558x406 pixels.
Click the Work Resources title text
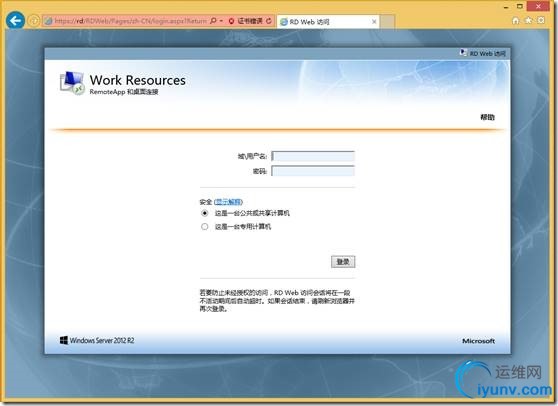[x=137, y=80]
